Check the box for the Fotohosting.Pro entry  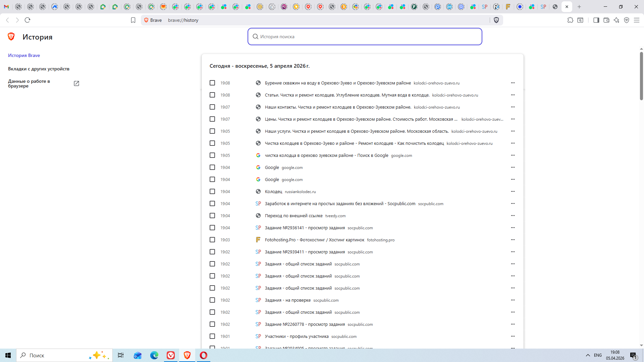(x=212, y=240)
